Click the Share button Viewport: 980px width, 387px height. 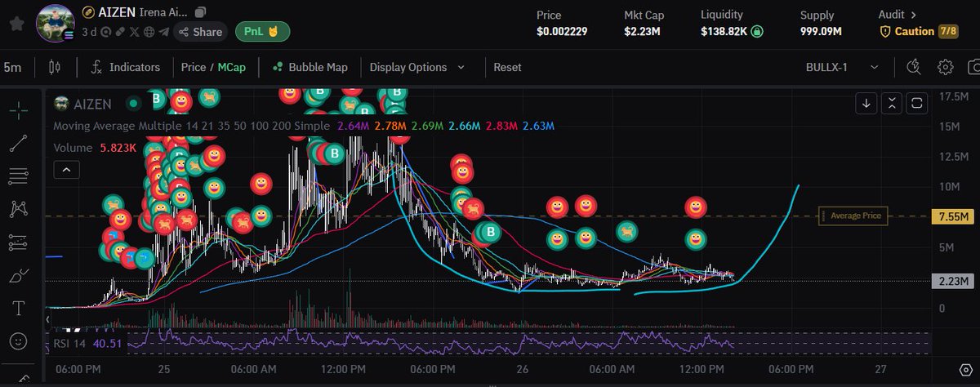200,32
